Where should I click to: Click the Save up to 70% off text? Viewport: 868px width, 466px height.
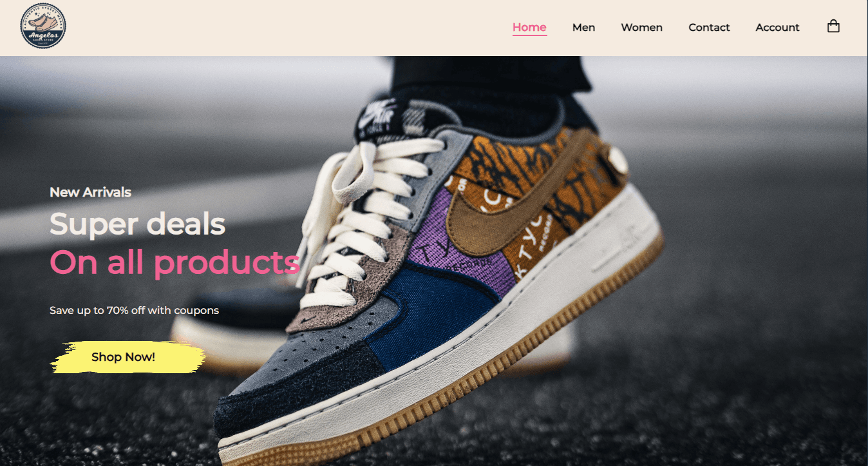pyautogui.click(x=134, y=311)
